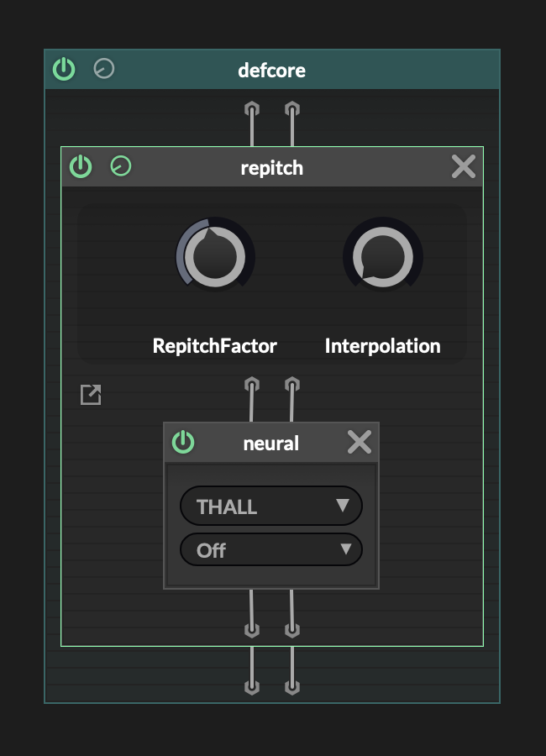This screenshot has height=756, width=546.
Task: Open repitch in popup via arrow icon
Action: click(91, 395)
